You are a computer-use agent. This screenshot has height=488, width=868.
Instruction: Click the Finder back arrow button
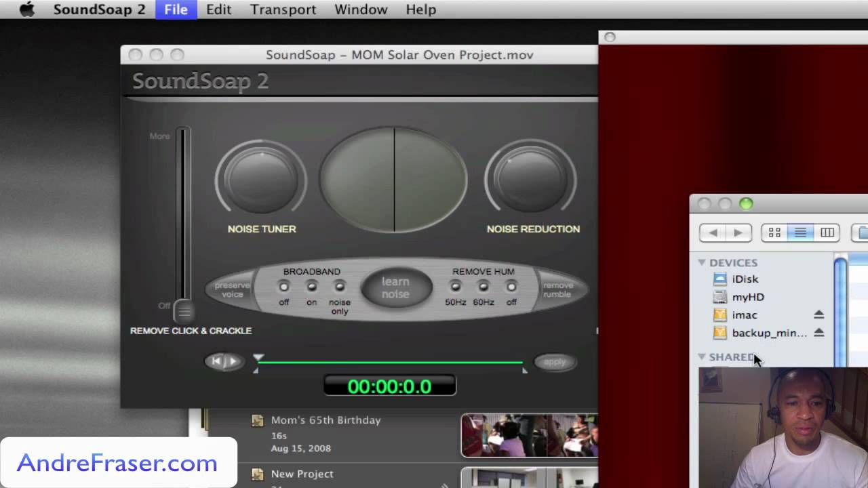pos(713,232)
